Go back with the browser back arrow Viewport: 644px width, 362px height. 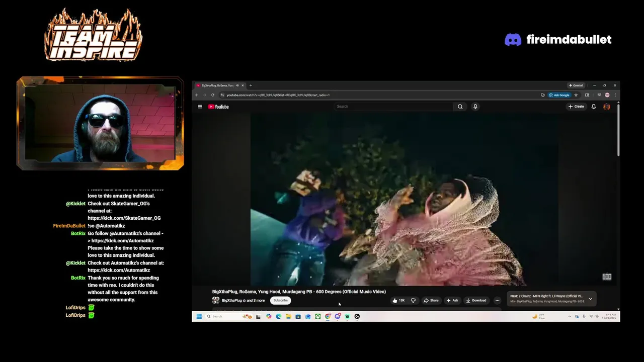coord(197,95)
